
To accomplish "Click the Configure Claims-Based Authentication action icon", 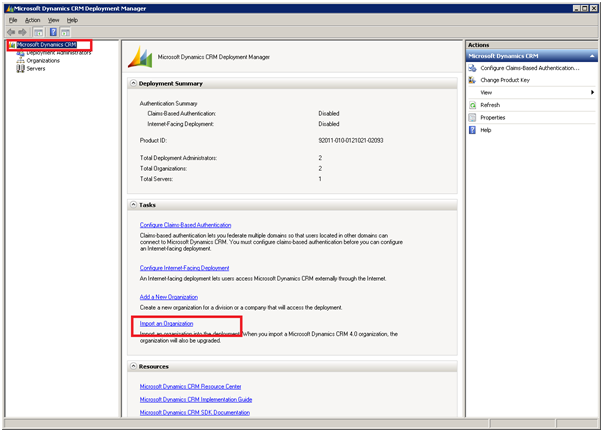I will (473, 68).
